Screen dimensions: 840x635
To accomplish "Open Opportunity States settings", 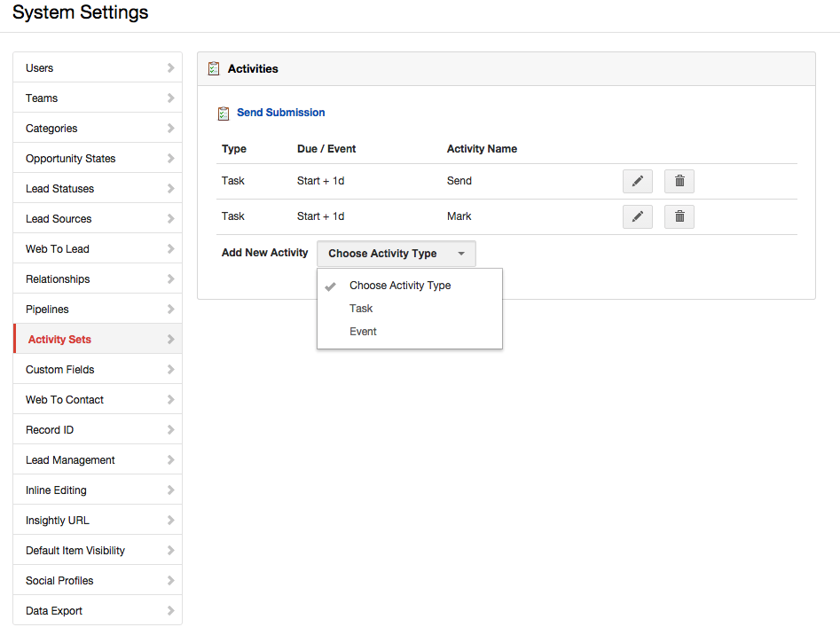I will pos(70,159).
